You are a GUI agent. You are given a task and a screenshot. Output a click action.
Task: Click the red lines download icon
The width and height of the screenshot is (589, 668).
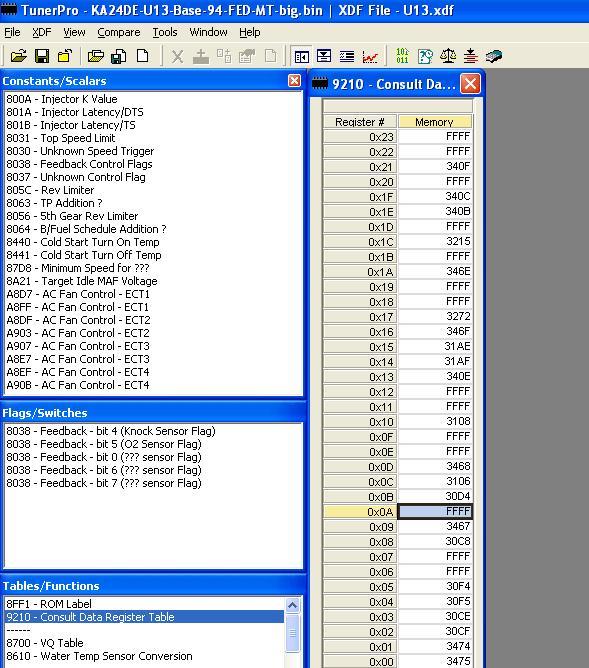click(x=471, y=56)
